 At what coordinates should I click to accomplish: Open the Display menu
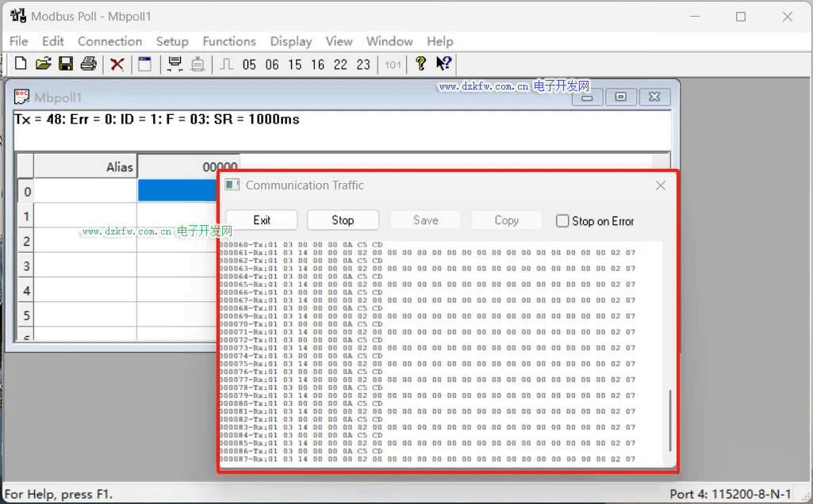tap(291, 41)
